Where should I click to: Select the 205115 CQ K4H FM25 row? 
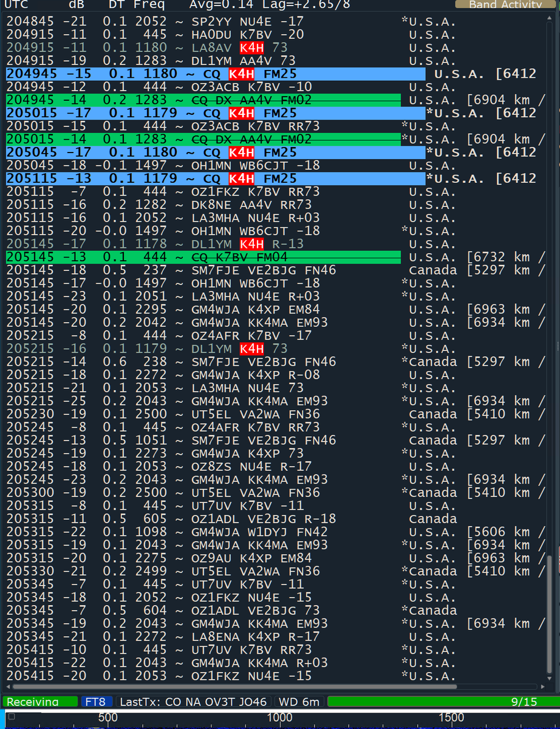[216, 179]
